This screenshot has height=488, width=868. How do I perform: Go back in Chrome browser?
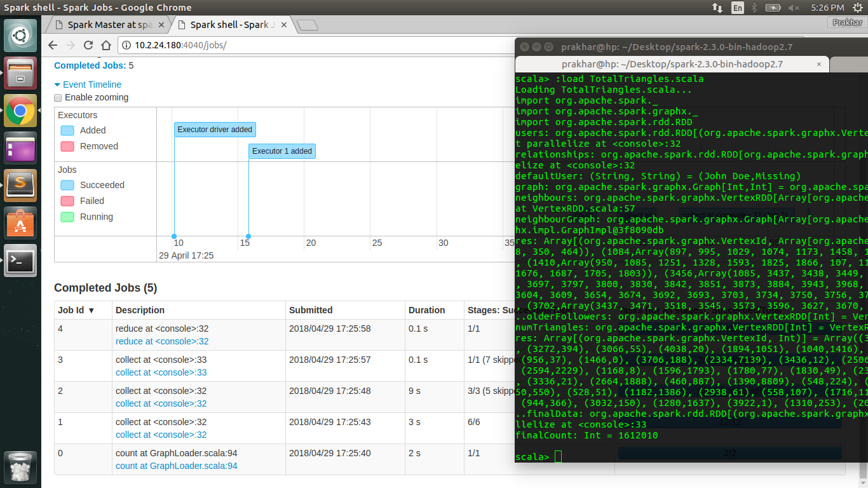[53, 45]
